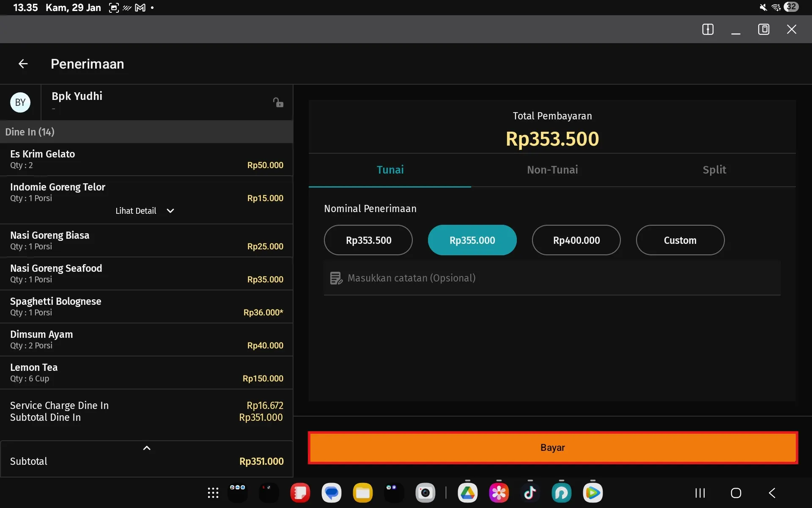This screenshot has width=812, height=508.
Task: Tap the note icon in catatan field
Action: [335, 278]
